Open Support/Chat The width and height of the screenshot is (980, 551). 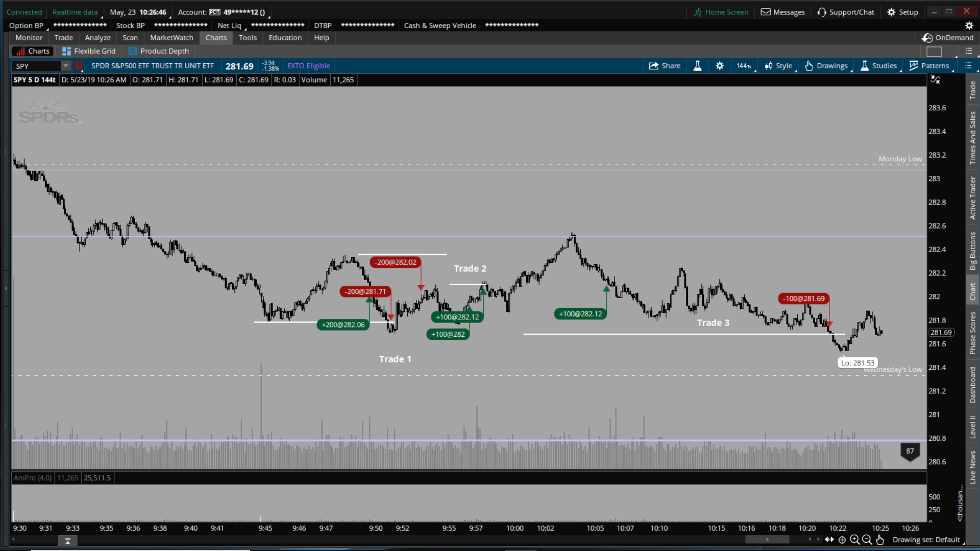point(846,12)
